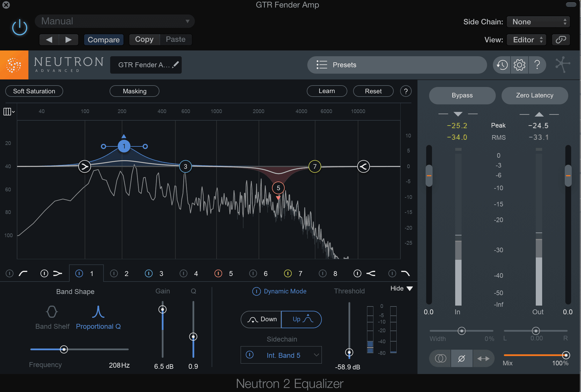The image size is (581, 392).
Task: Click the Reset button
Action: pyautogui.click(x=373, y=91)
